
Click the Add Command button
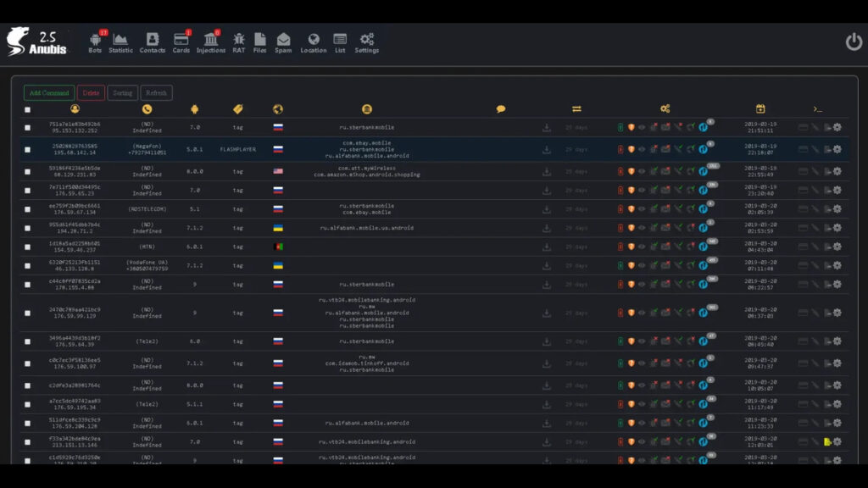point(48,93)
